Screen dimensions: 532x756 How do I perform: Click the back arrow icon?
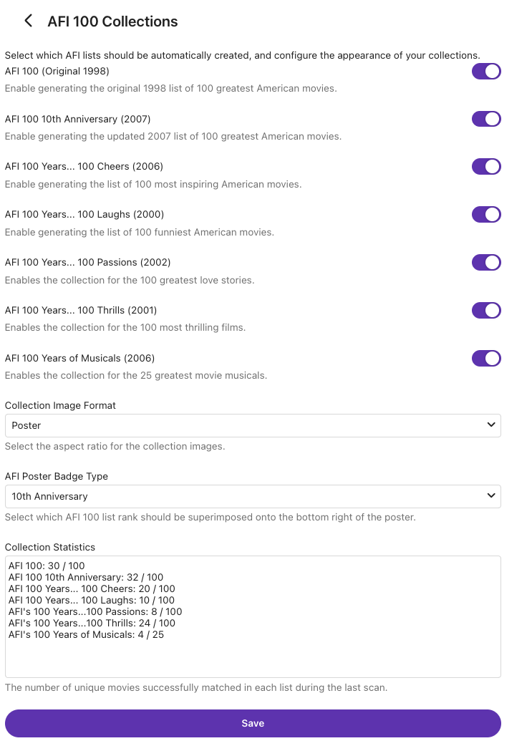point(29,21)
